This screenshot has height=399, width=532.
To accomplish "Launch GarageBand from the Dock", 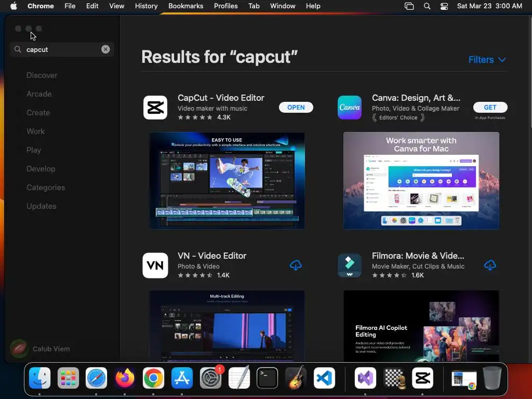I will click(x=296, y=378).
